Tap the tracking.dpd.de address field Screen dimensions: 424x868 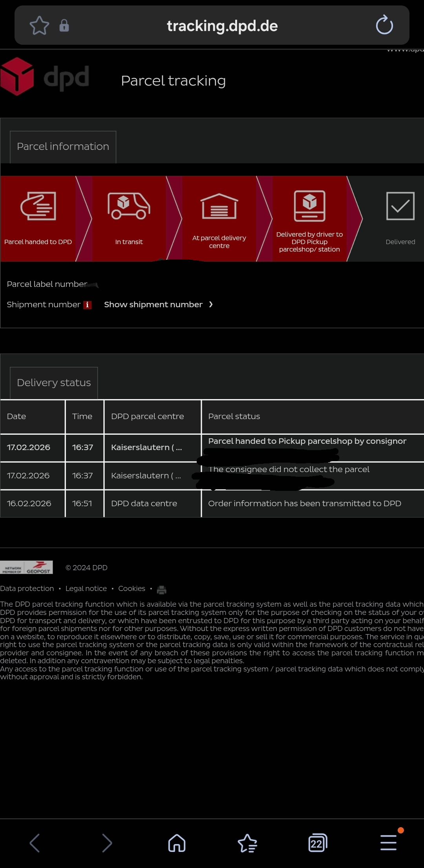[x=222, y=26]
